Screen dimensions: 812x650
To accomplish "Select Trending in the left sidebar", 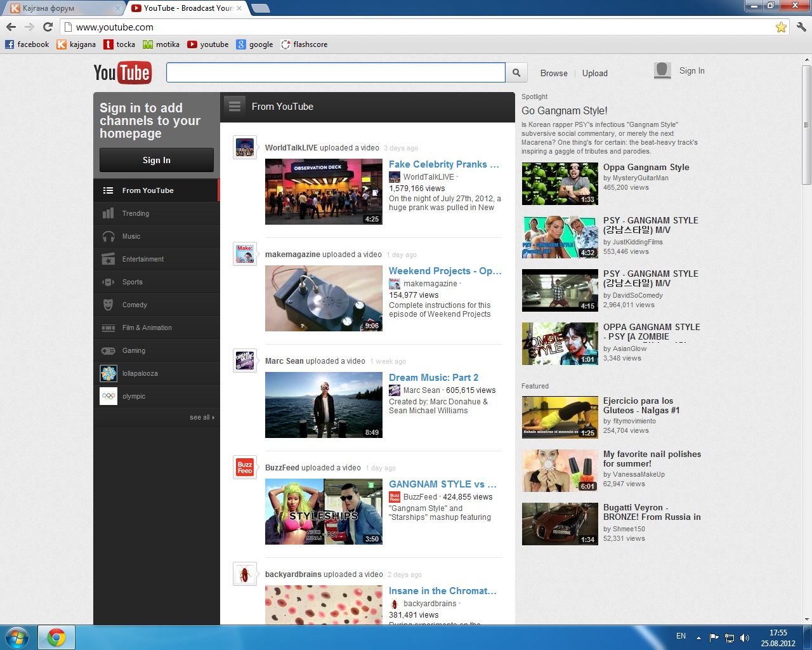I will (136, 213).
